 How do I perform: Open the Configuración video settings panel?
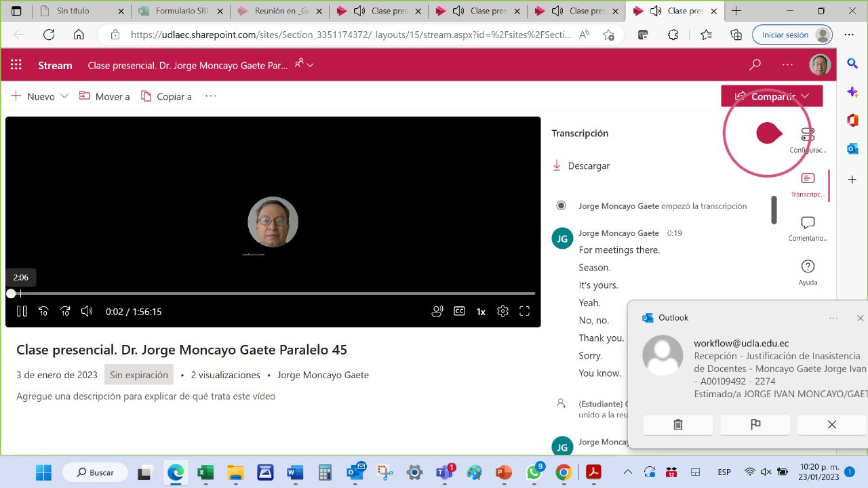(x=808, y=140)
